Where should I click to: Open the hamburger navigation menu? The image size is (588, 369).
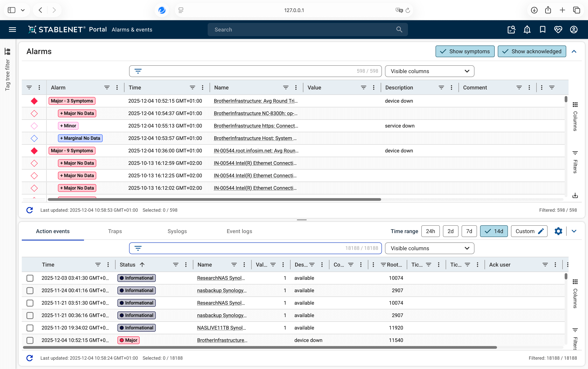click(x=12, y=30)
